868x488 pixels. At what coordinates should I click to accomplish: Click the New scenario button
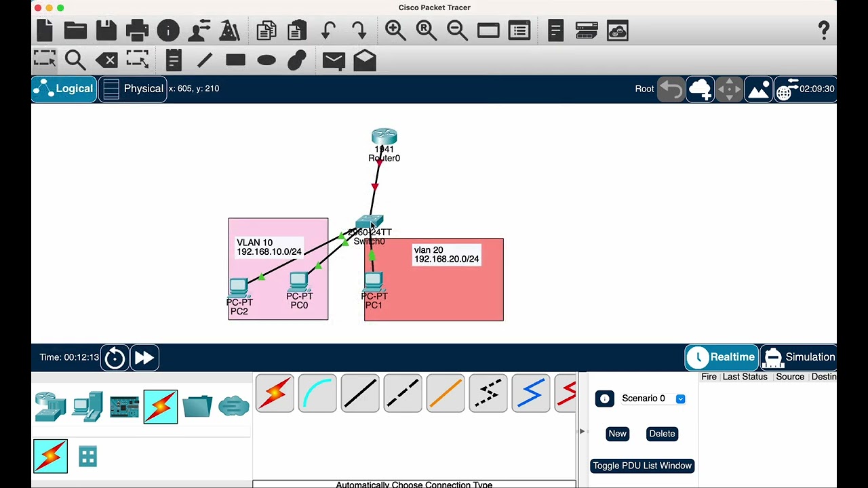coord(617,434)
